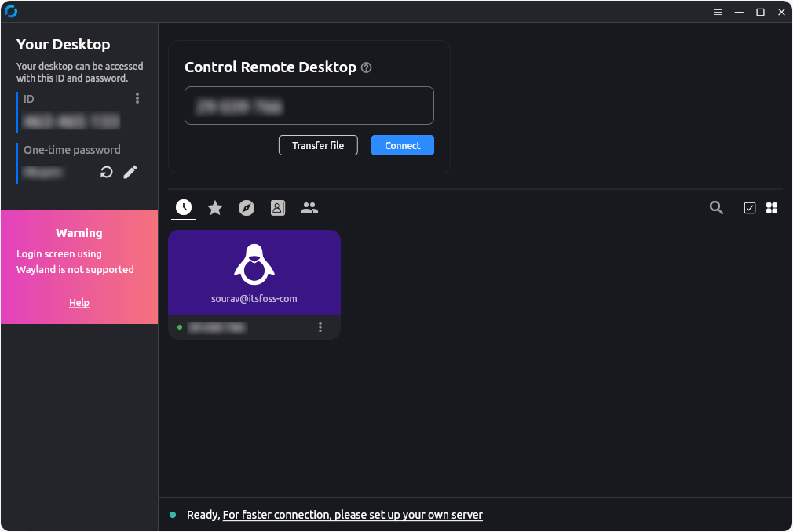793x532 pixels.
Task: Click the RustDesk logo in the title bar
Action: (12, 11)
